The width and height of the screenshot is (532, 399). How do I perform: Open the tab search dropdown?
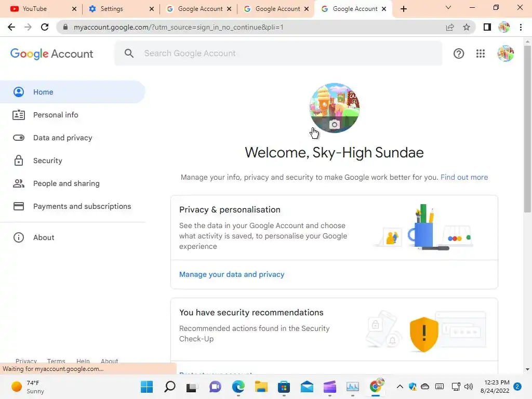pos(448,7)
